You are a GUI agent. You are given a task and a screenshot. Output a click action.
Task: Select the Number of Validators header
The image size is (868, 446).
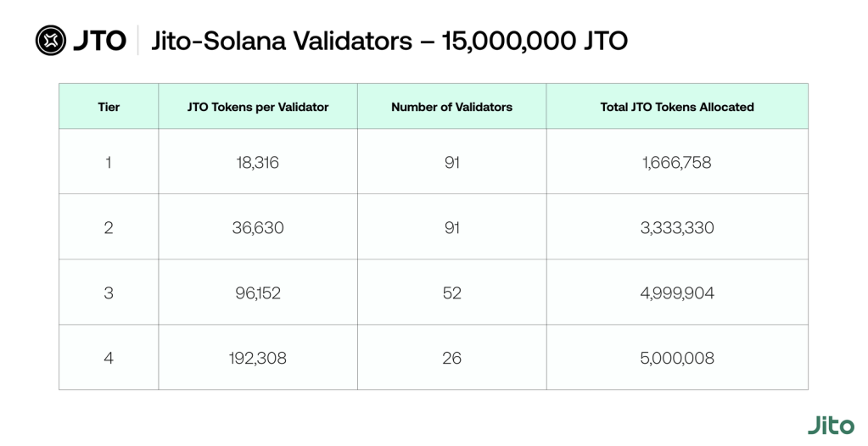(x=451, y=107)
